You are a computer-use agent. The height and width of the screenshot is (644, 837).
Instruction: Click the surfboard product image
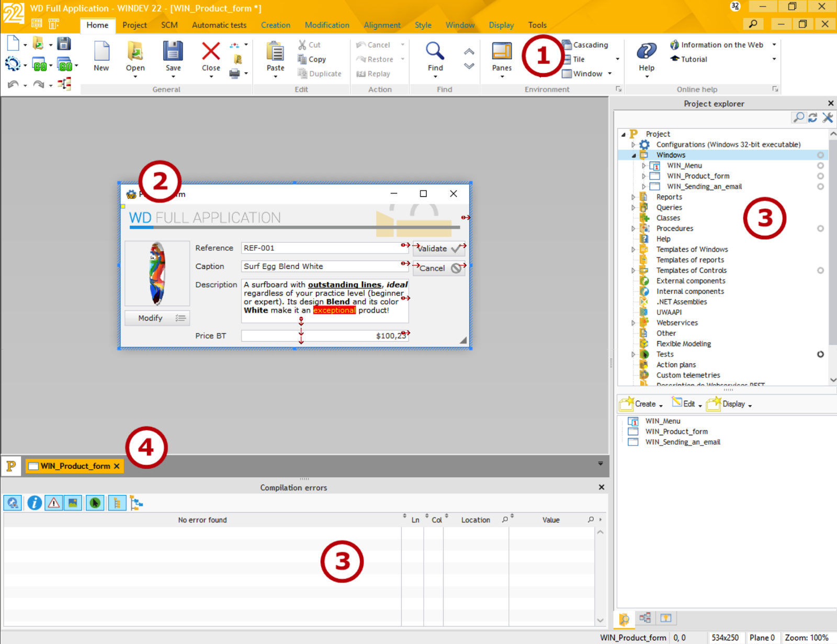pos(157,273)
